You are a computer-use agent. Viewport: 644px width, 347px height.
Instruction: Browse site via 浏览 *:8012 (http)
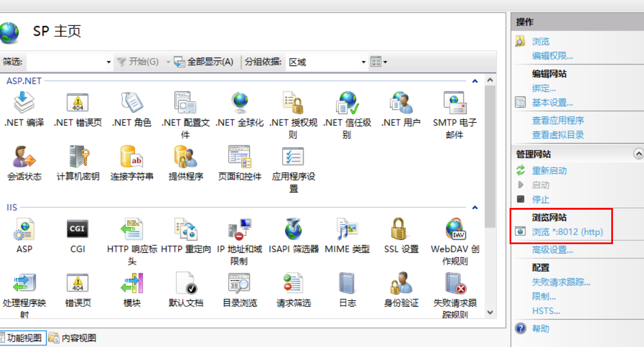pos(568,232)
